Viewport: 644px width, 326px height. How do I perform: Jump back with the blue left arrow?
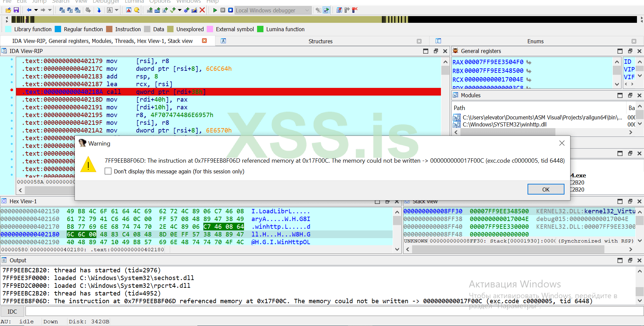point(29,10)
